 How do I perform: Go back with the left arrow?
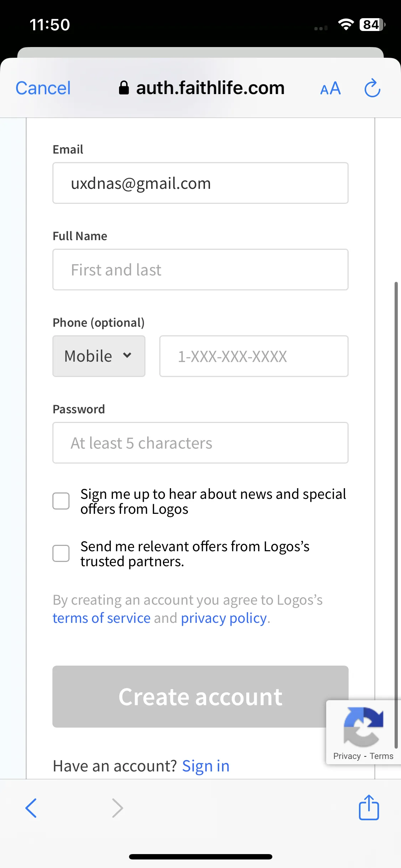[x=31, y=808]
